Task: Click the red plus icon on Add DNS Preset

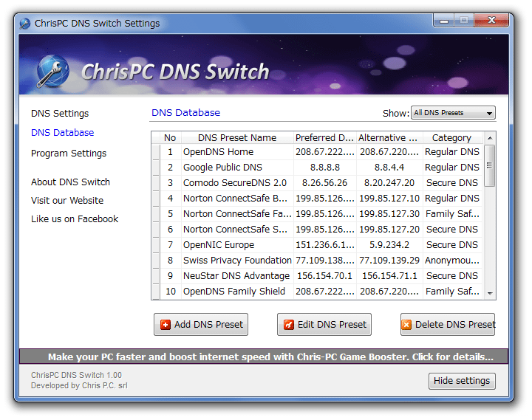Action: pos(166,325)
